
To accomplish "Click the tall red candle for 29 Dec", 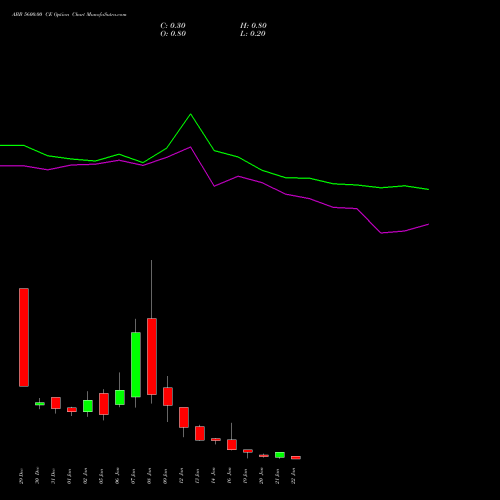I will [x=24, y=337].
